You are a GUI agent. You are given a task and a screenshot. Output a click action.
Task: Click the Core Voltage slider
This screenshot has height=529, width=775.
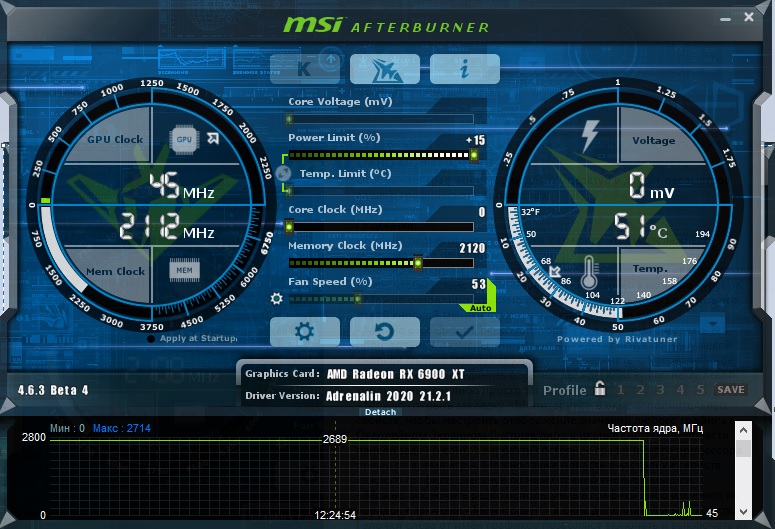click(381, 119)
